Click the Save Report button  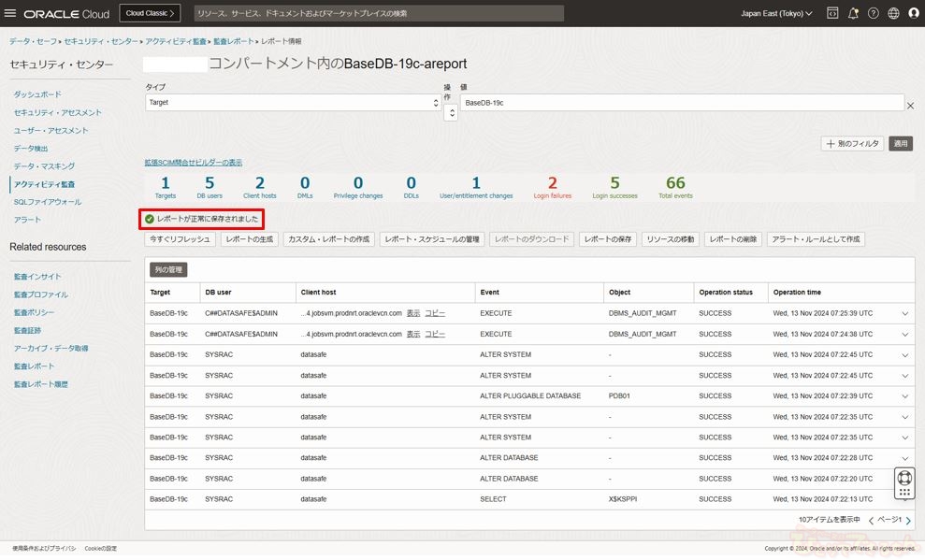(x=608, y=239)
